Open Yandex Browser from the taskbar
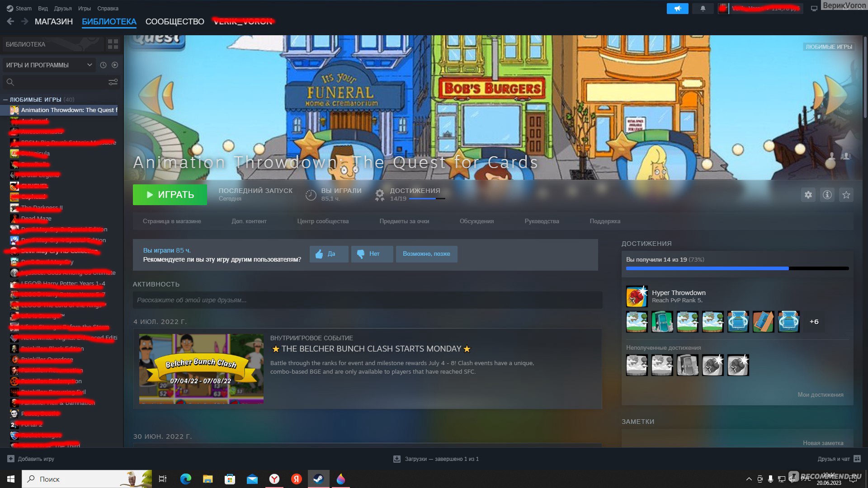The width and height of the screenshot is (868, 488). point(274,479)
